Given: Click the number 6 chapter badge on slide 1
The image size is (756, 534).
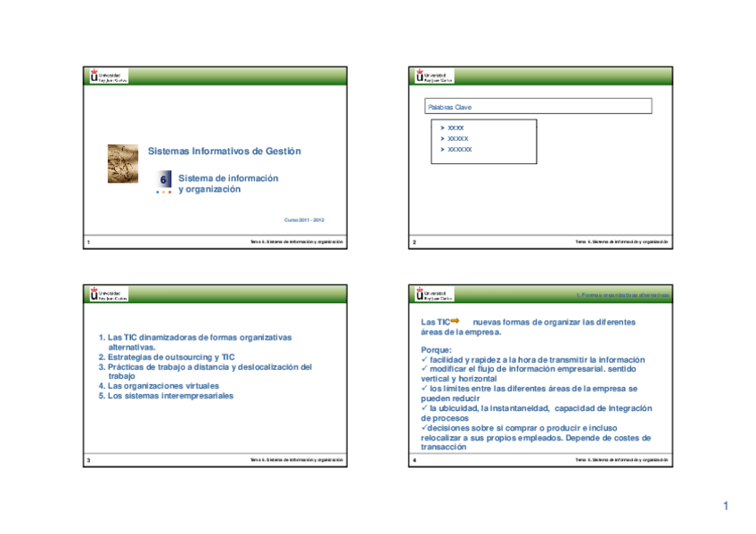Looking at the screenshot, I should tap(164, 180).
